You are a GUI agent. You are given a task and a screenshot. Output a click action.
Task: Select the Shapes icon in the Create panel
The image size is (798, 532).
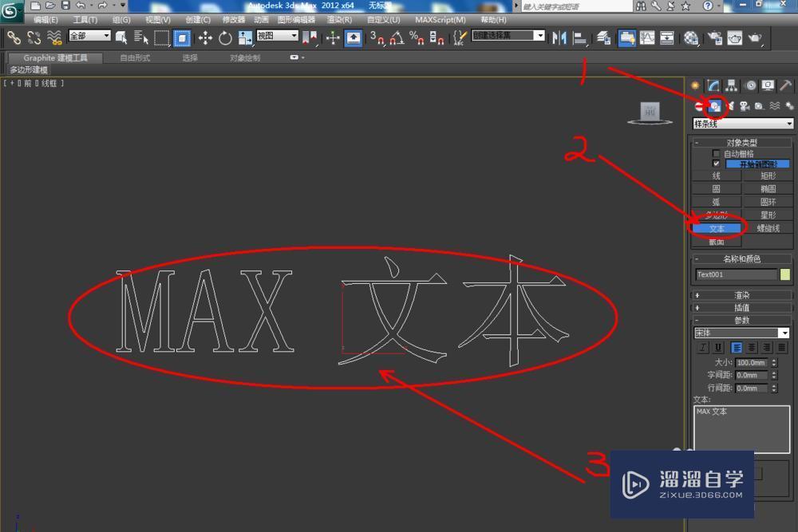point(716,105)
